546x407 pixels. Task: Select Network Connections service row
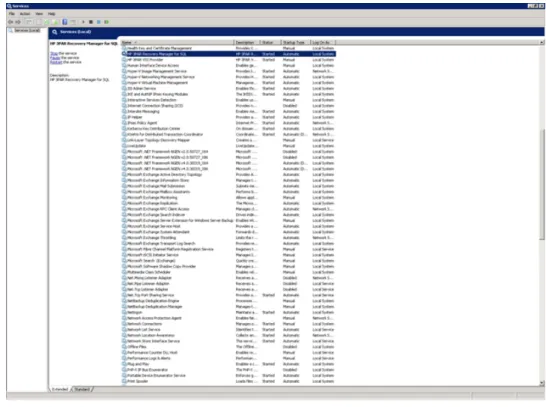(x=228, y=324)
